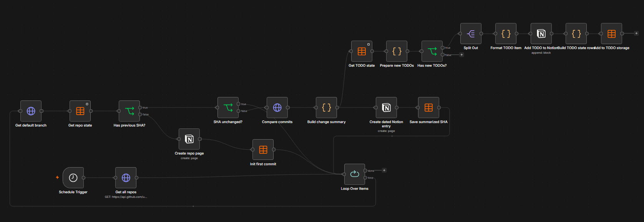This screenshot has height=222, width=644.
Task: Select the Get default branch node
Action: coord(31,111)
